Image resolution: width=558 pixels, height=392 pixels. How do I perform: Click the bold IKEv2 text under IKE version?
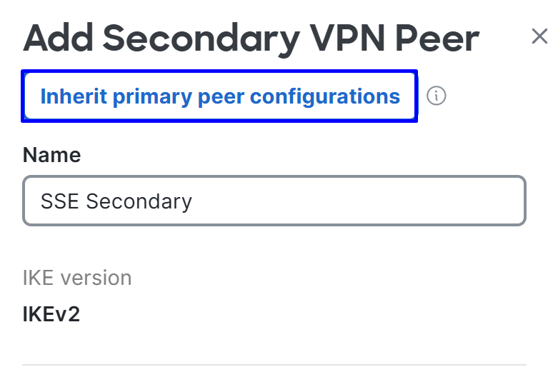tap(51, 314)
